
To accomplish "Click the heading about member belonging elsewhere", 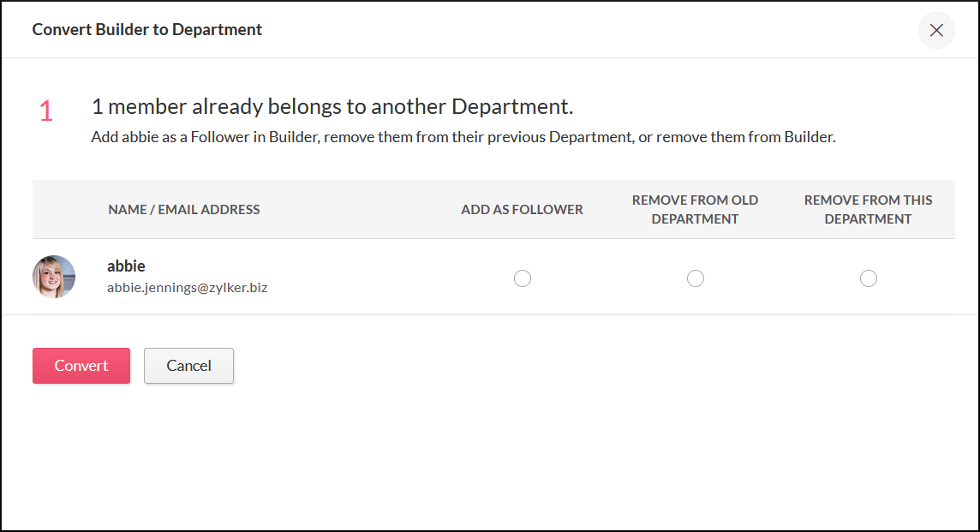I will pos(332,107).
